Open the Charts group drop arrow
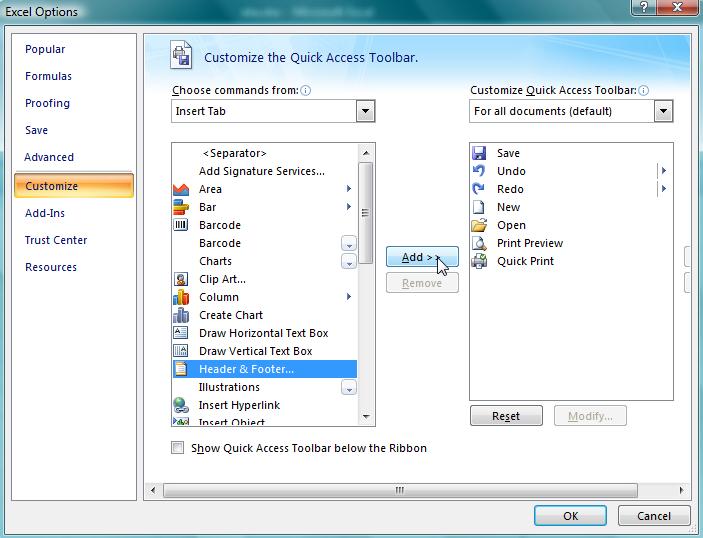 (x=349, y=261)
